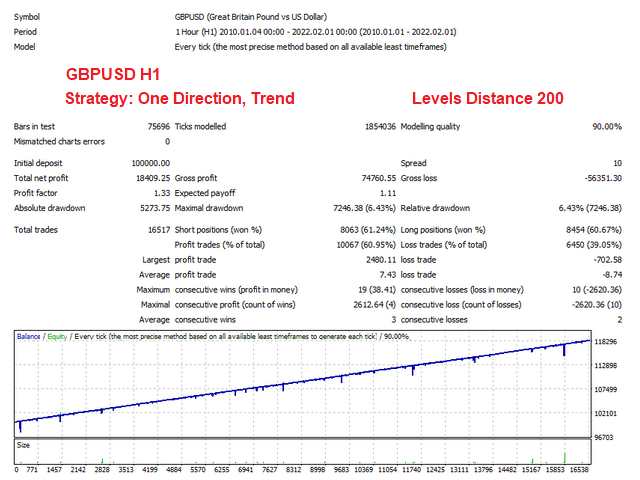
Task: Click the chart axis value 96703
Action: point(604,438)
